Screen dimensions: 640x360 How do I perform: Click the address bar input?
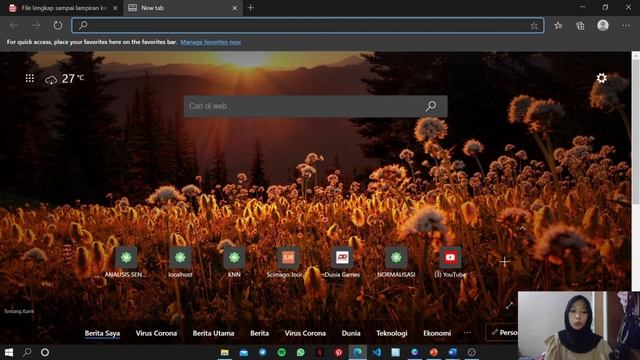click(308, 26)
